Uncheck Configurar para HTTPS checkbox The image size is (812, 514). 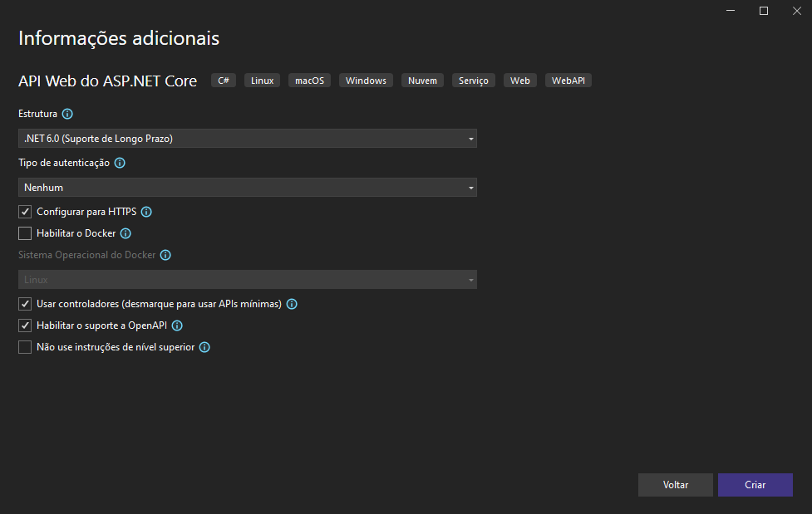pyautogui.click(x=25, y=212)
